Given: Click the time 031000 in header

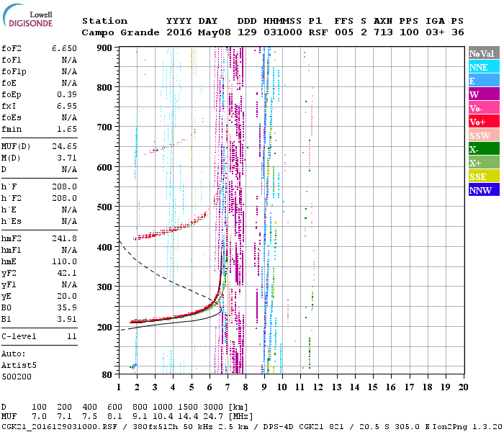Looking at the screenshot, I should point(283,32).
